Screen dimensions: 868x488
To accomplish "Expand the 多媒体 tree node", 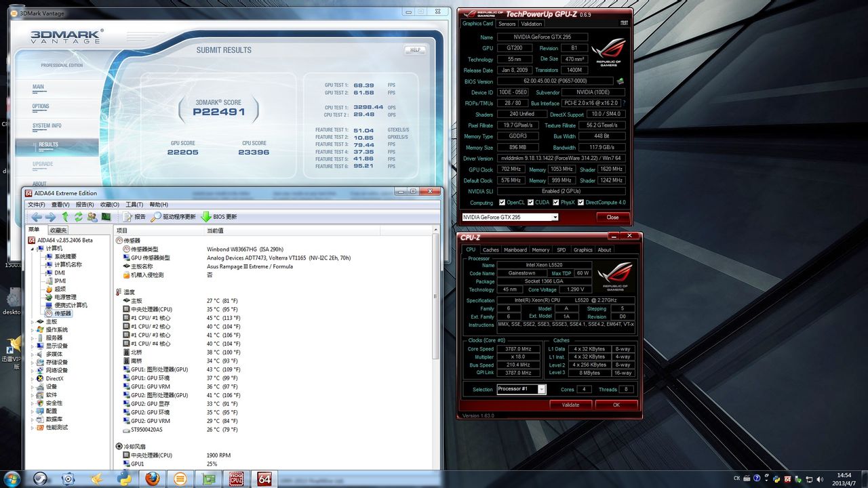I will (x=32, y=354).
